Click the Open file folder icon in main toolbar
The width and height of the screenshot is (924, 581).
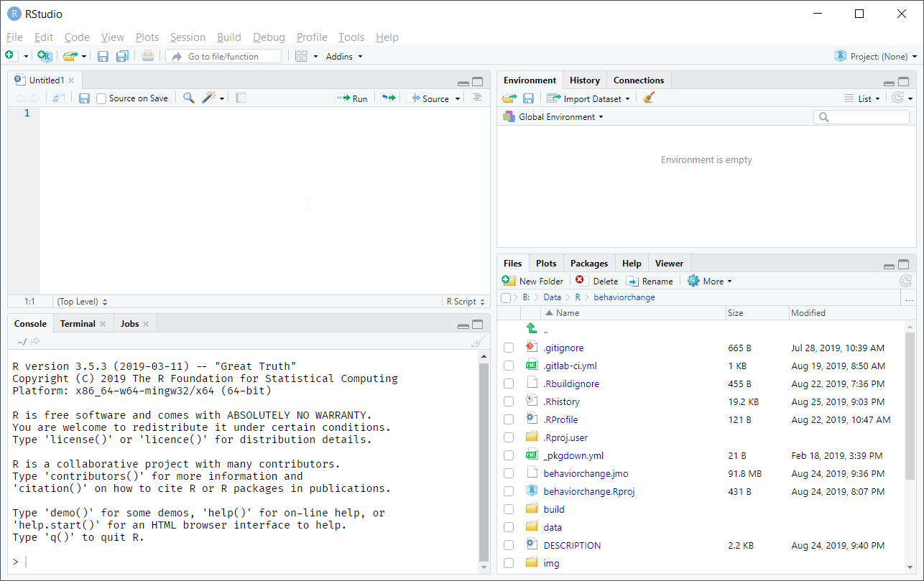(70, 56)
